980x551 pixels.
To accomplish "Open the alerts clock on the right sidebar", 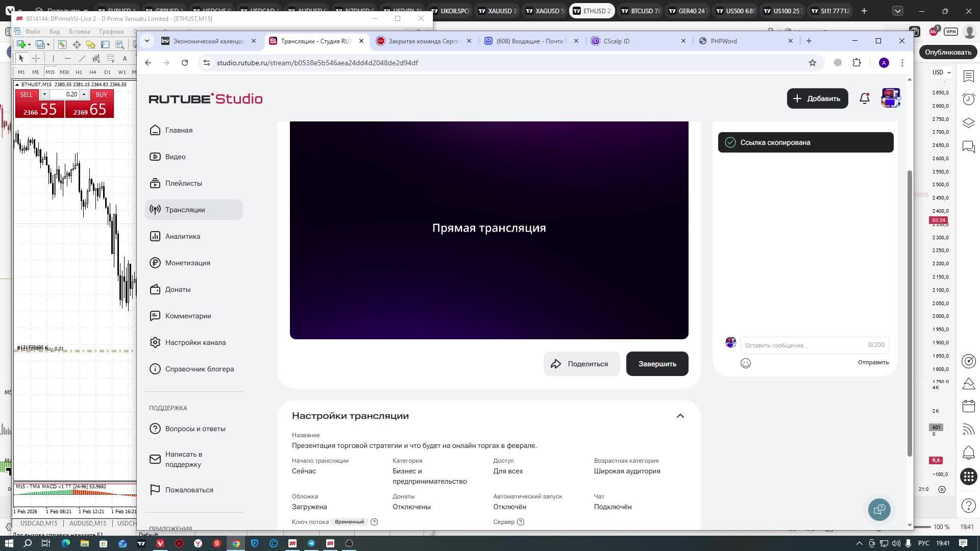I will click(968, 99).
